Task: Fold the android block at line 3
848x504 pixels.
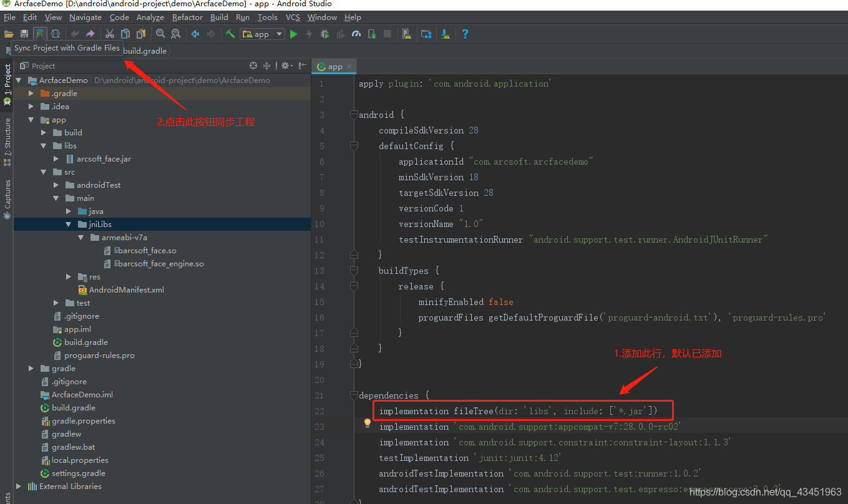Action: [354, 115]
